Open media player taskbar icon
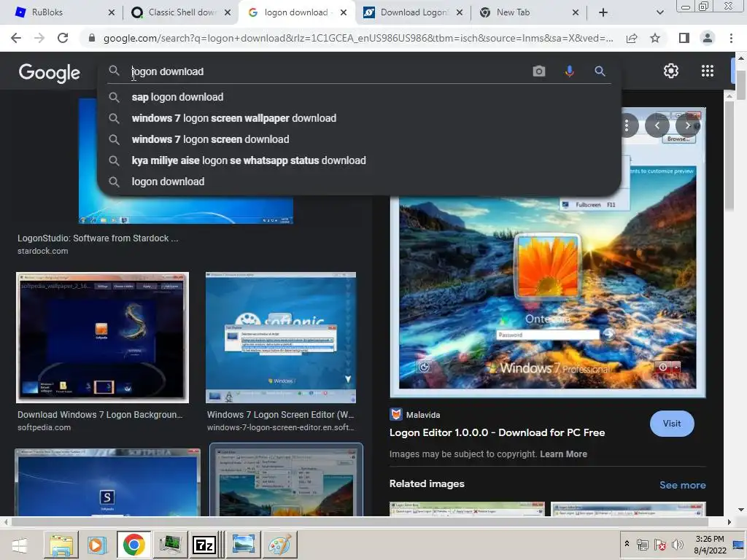 coord(97,545)
